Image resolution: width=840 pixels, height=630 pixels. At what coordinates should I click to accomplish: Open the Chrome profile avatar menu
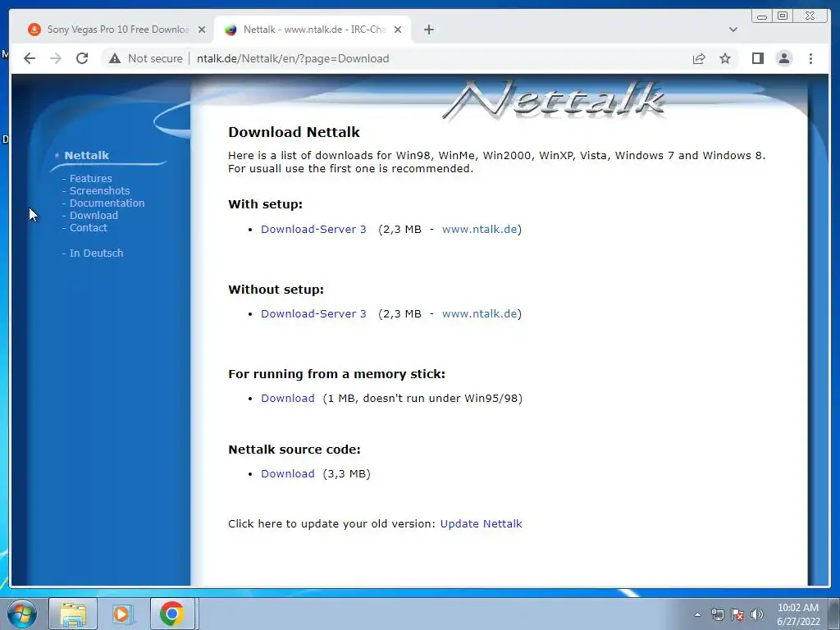[783, 58]
